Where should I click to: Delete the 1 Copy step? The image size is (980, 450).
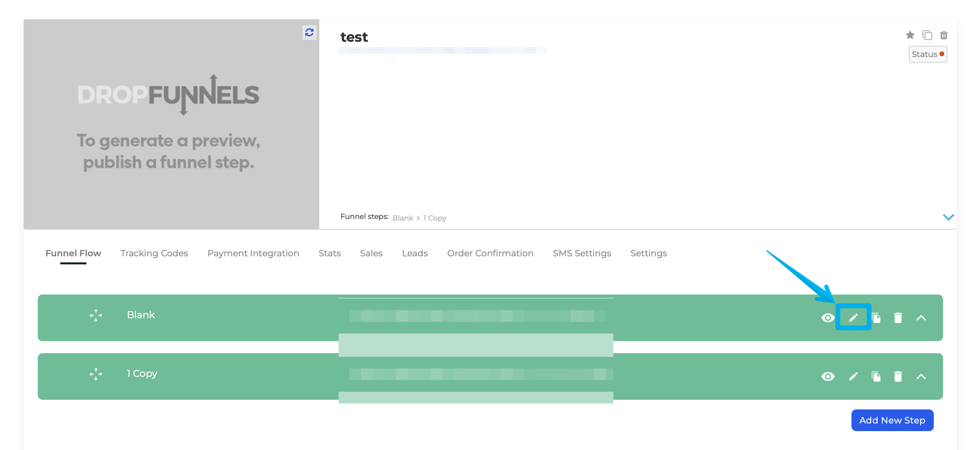[898, 376]
